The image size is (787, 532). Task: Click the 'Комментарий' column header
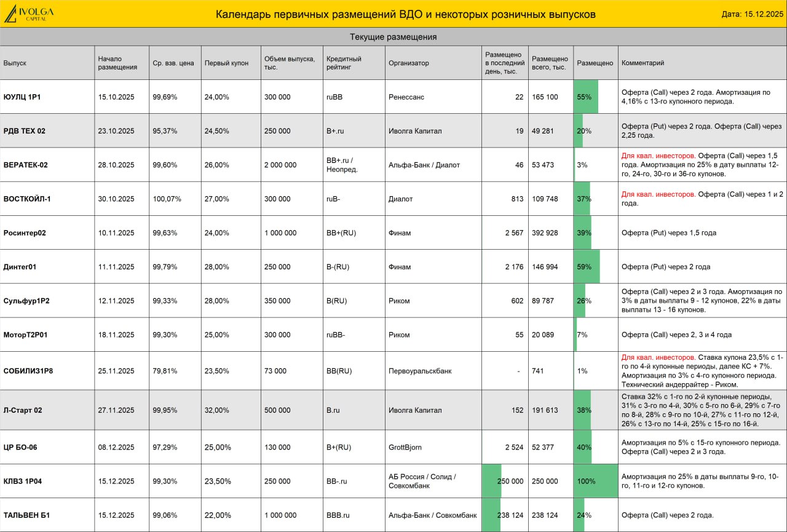[643, 63]
